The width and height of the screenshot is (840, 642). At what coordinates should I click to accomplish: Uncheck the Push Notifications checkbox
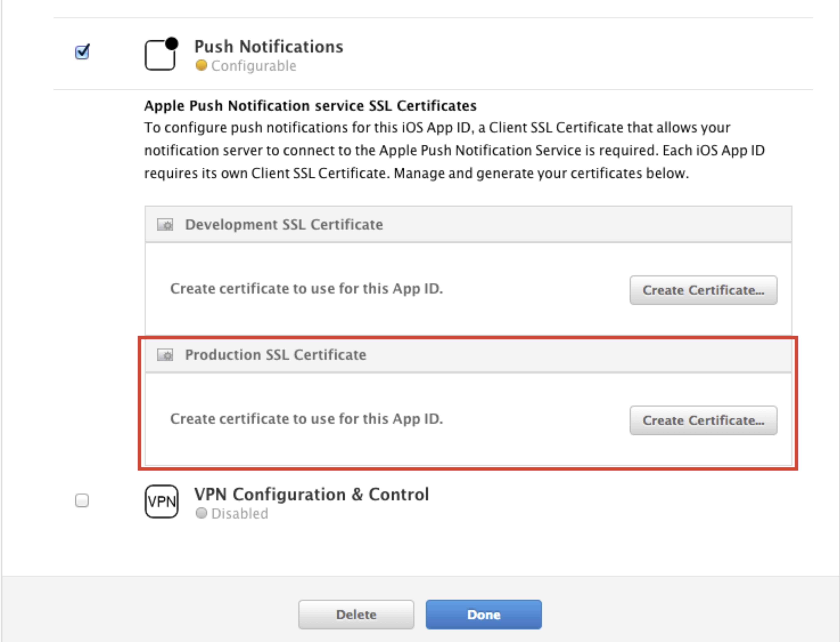pos(82,52)
